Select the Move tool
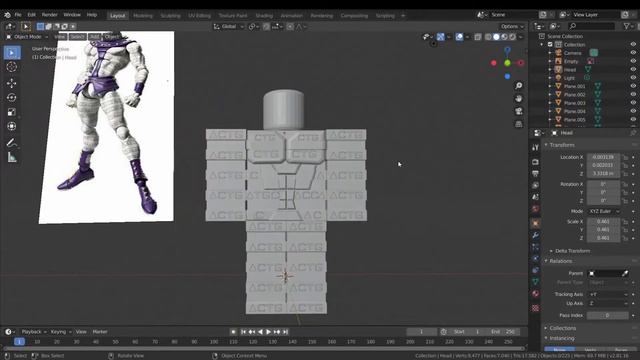Screen dimensions: 640x360 [12, 83]
